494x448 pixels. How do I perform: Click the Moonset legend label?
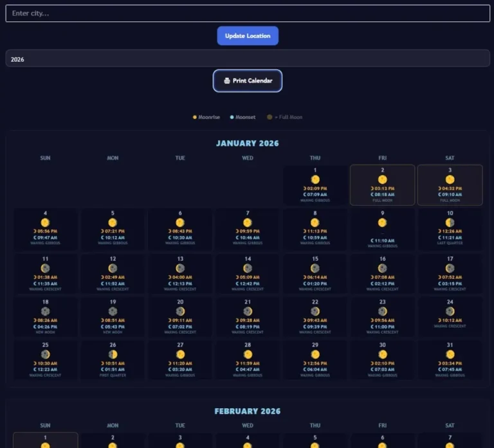(246, 117)
